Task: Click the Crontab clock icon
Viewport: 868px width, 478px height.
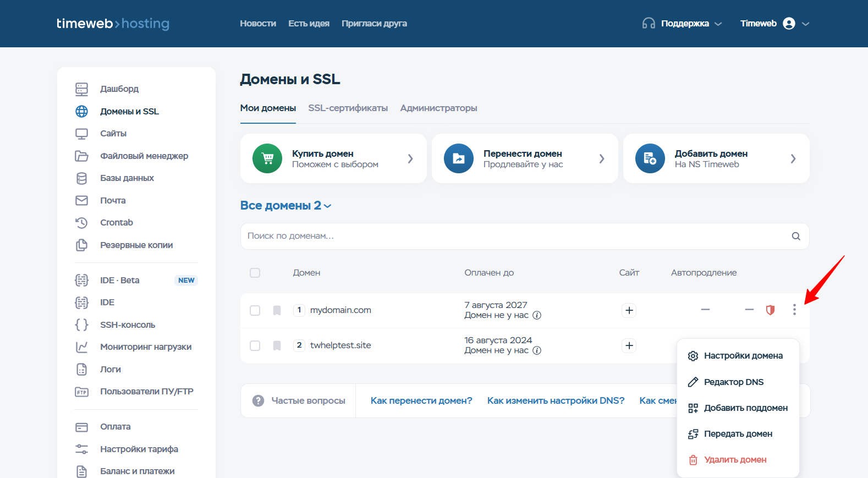Action: click(x=81, y=223)
